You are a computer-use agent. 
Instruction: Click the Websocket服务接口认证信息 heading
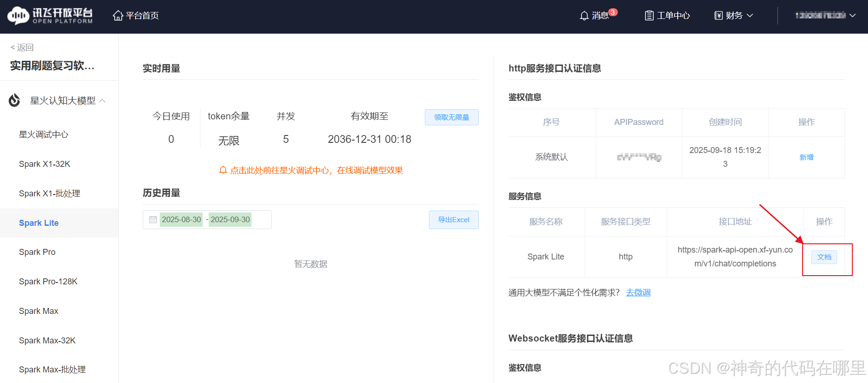(x=570, y=339)
